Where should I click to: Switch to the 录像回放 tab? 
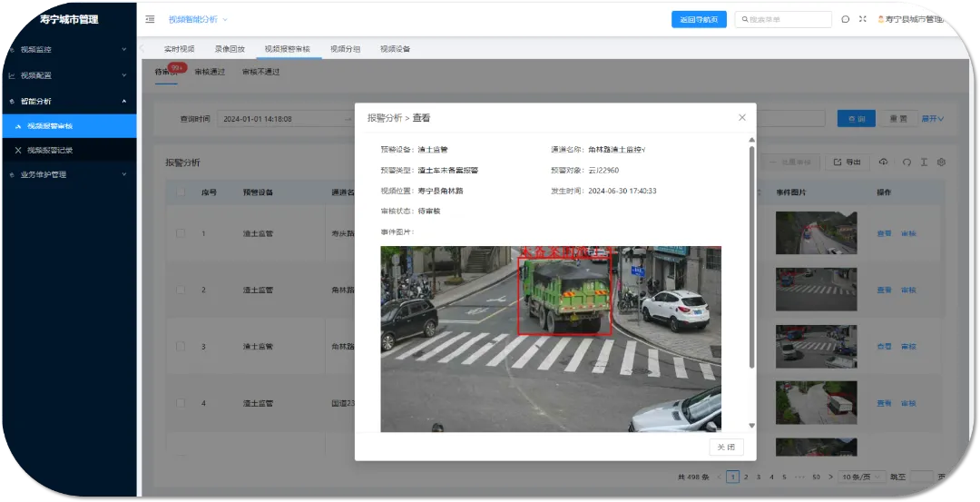tap(230, 49)
